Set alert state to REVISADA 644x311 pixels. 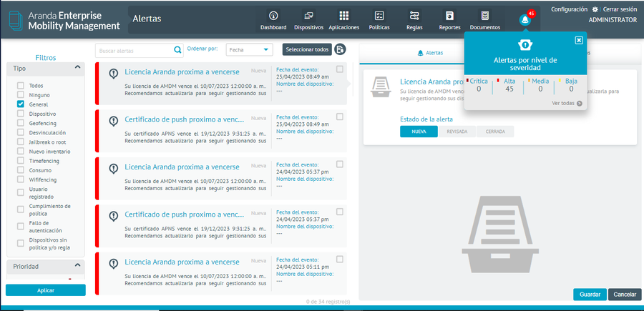(457, 132)
